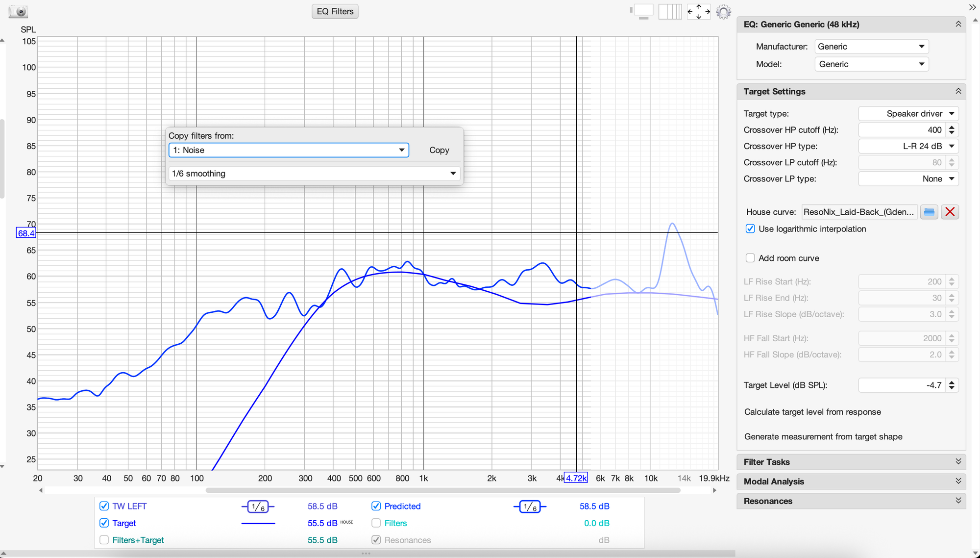Click Calculate target level from response
This screenshot has width=980, height=558.
[x=812, y=412]
